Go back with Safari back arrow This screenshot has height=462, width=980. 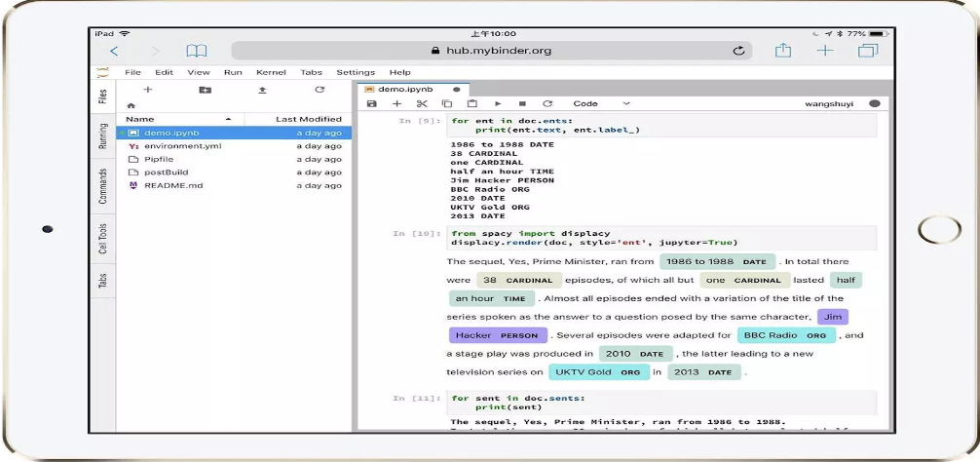114,52
